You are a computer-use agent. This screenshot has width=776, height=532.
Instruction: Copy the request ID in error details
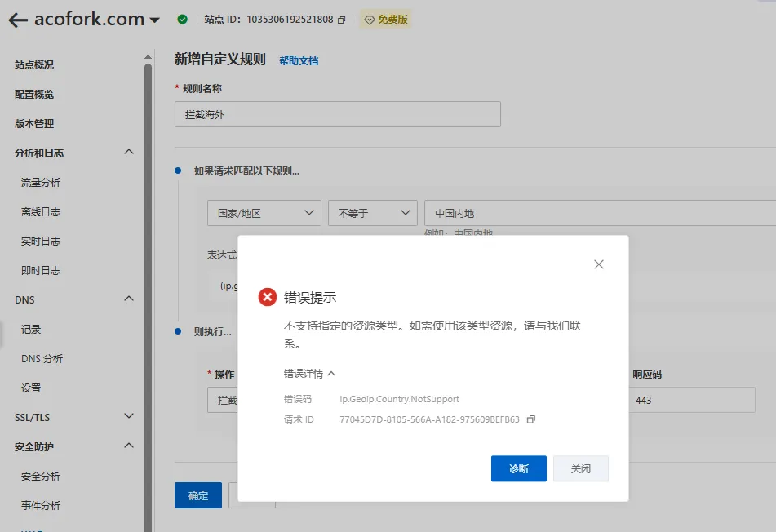pos(531,419)
